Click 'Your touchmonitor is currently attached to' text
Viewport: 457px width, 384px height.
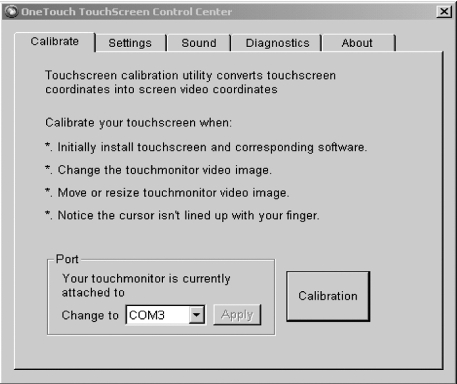146,285
